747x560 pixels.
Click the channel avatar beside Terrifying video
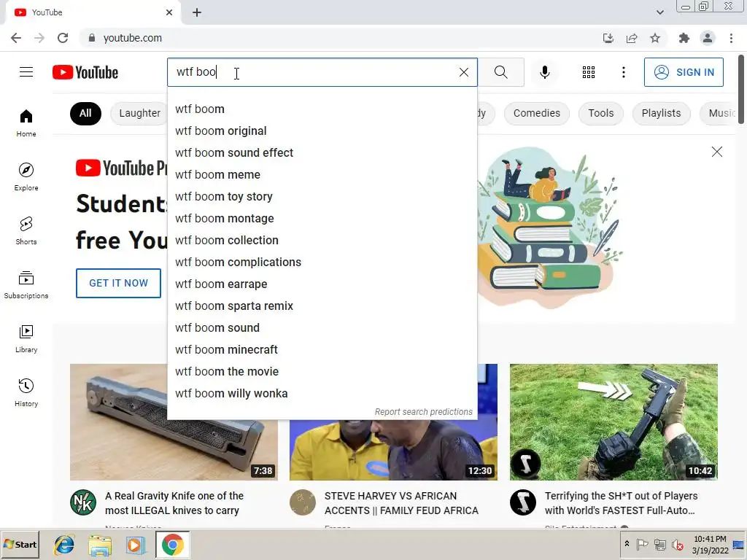tap(522, 502)
